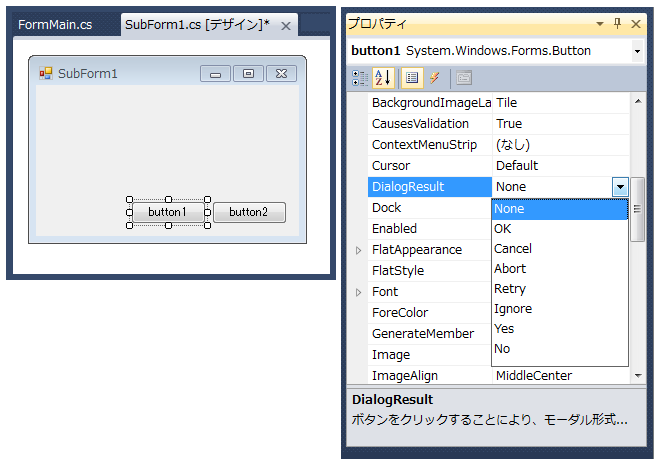Choose Cancel in the DialogResult list
This screenshot has width=661, height=468.
[x=559, y=249]
